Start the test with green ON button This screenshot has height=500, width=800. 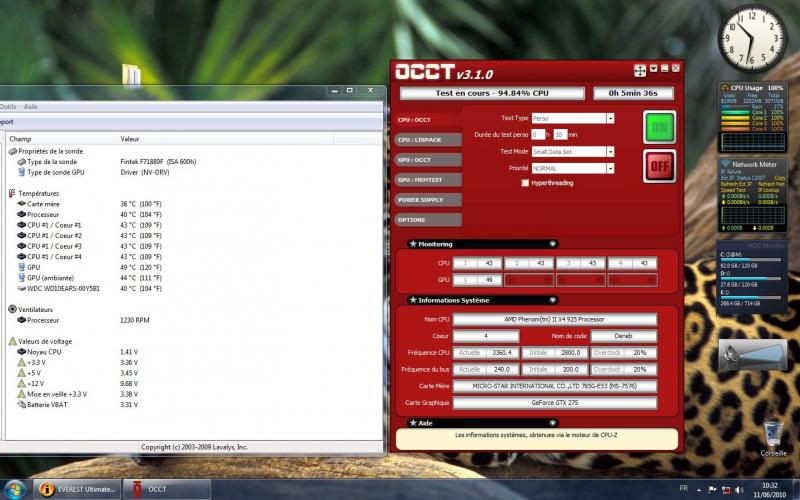point(659,127)
